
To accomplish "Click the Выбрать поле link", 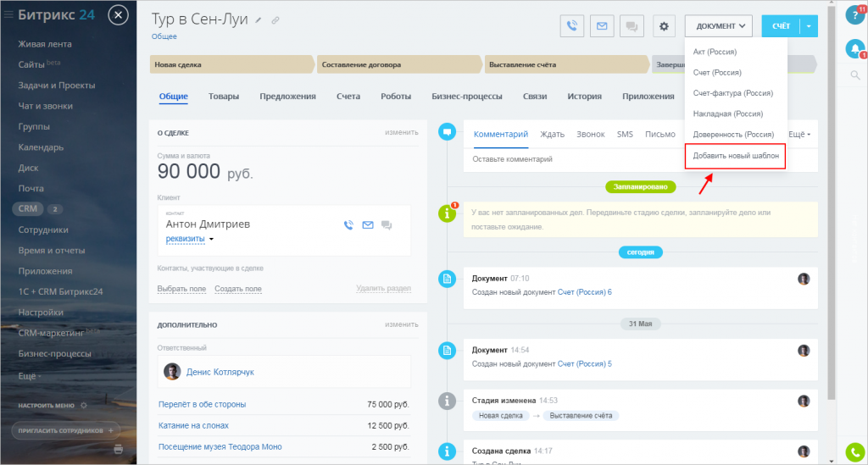I will 181,289.
